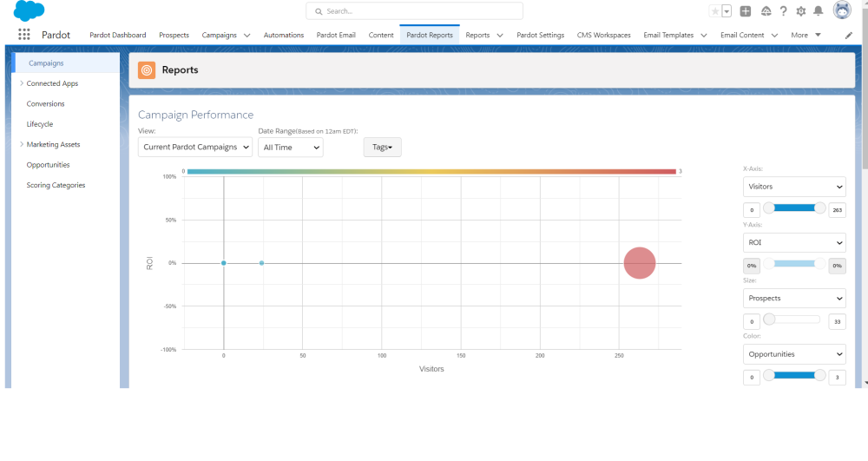Click the blue chart point near 25 visitors

261,263
